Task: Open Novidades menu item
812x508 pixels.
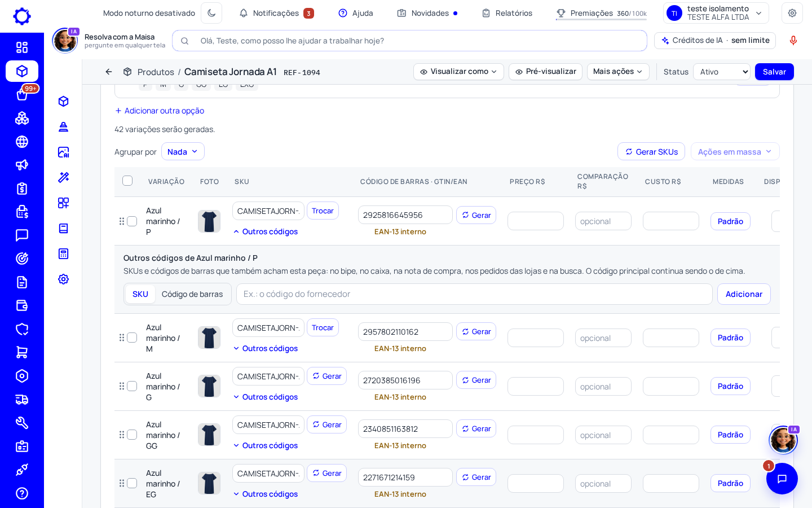Action: pyautogui.click(x=427, y=13)
